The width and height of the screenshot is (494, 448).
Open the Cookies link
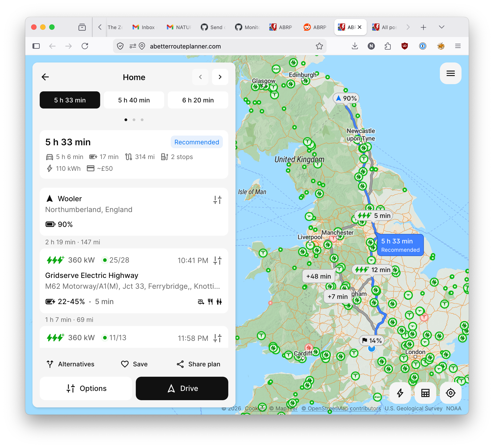(255, 409)
